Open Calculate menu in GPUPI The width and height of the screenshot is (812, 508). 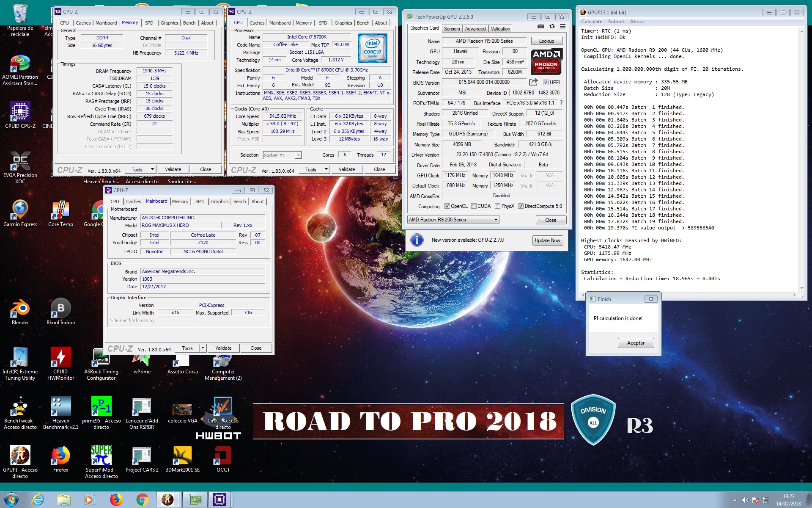[591, 22]
